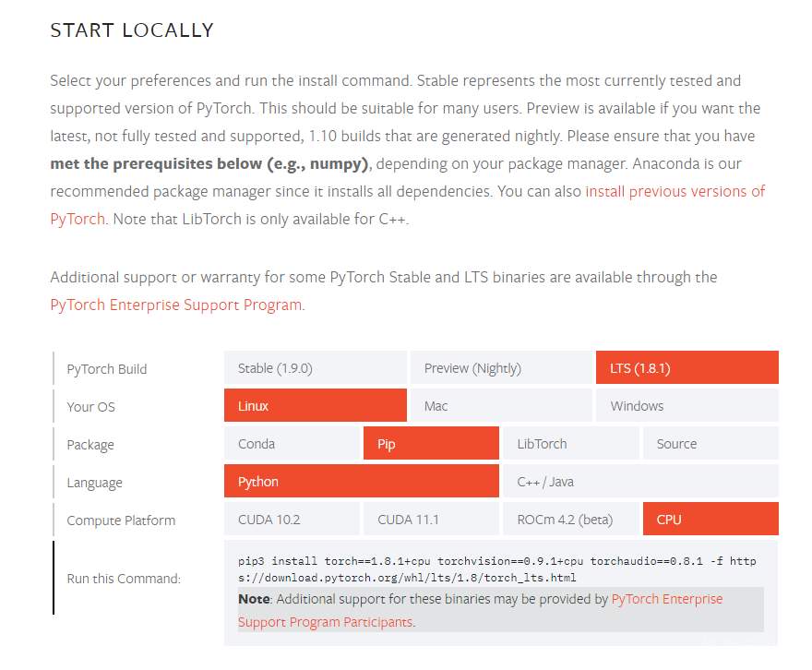The height and width of the screenshot is (670, 812).
Task: Pick the LibTorch package option
Action: click(570, 444)
